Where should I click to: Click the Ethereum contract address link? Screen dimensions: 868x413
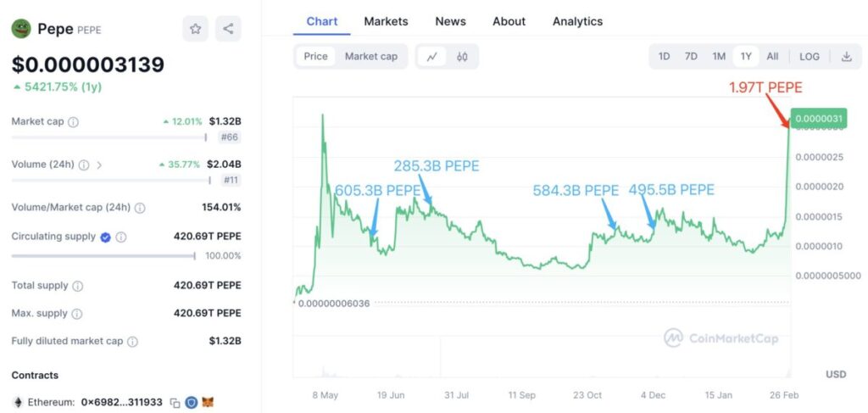click(x=120, y=403)
